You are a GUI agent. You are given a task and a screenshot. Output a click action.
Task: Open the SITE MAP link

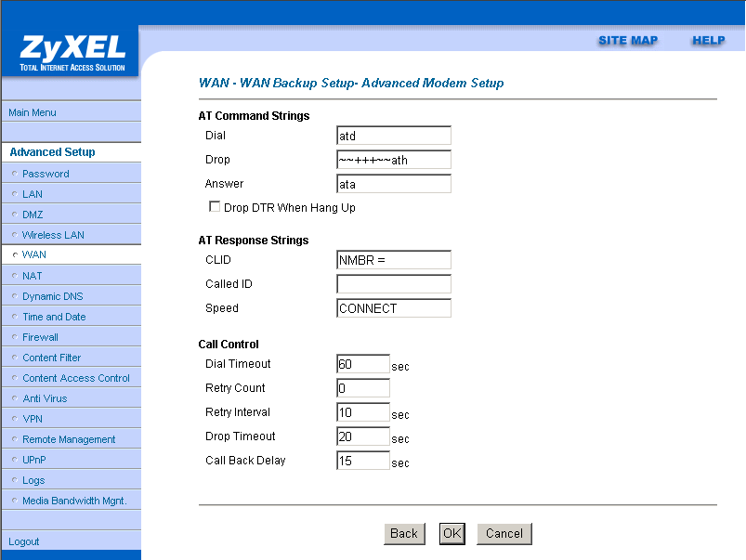[628, 41]
